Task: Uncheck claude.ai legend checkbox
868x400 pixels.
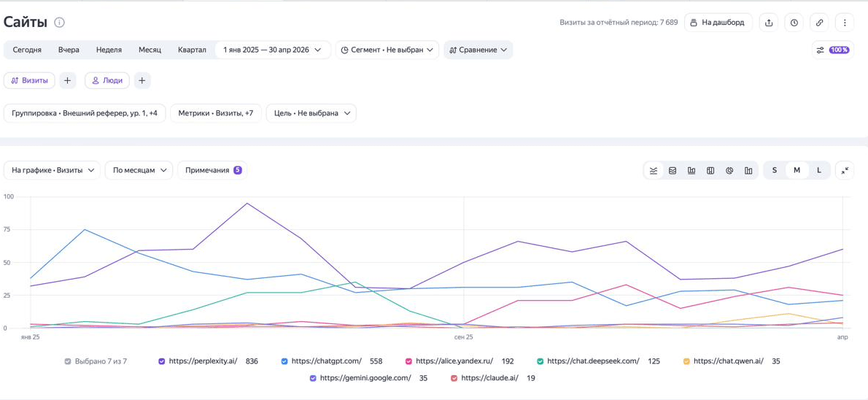Action: pyautogui.click(x=454, y=378)
